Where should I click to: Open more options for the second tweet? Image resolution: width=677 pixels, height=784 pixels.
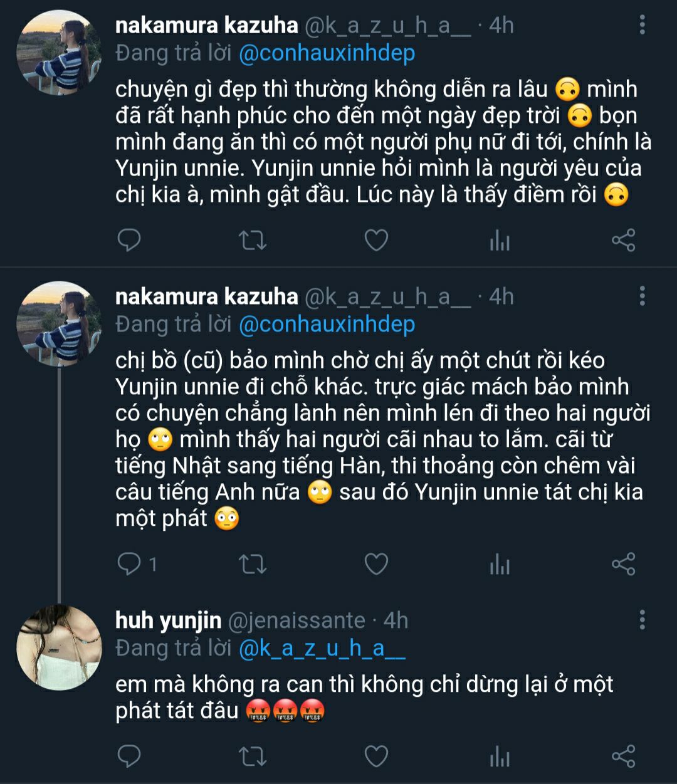[642, 296]
